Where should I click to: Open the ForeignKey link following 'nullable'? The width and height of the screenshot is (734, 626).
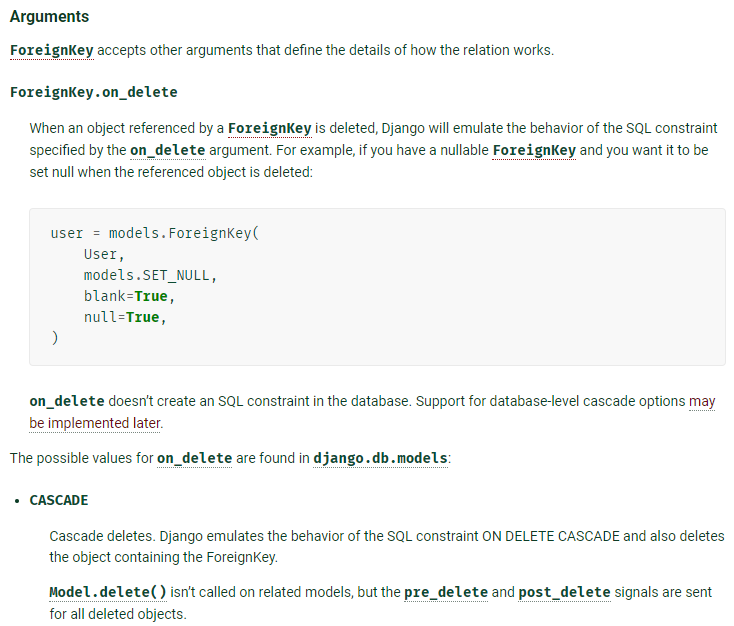(534, 150)
